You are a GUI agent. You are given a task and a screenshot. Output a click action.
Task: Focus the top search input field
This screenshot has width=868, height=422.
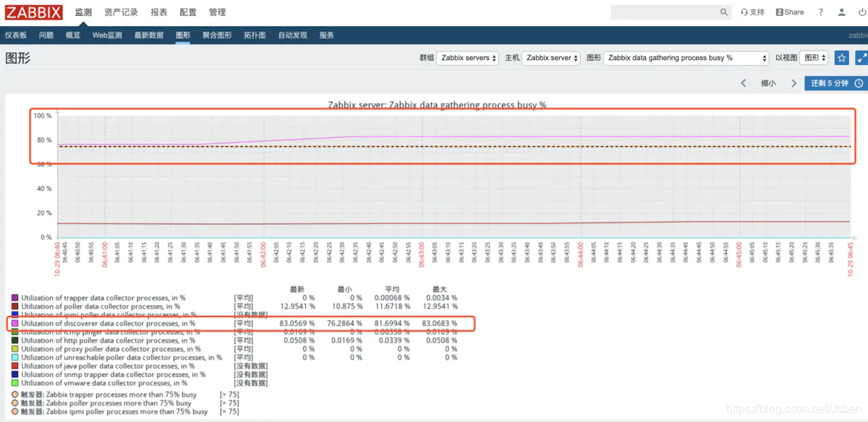665,12
